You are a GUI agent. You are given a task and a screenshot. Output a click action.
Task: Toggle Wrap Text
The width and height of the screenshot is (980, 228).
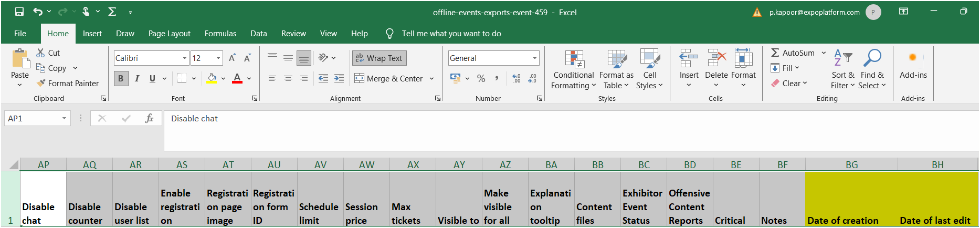380,58
